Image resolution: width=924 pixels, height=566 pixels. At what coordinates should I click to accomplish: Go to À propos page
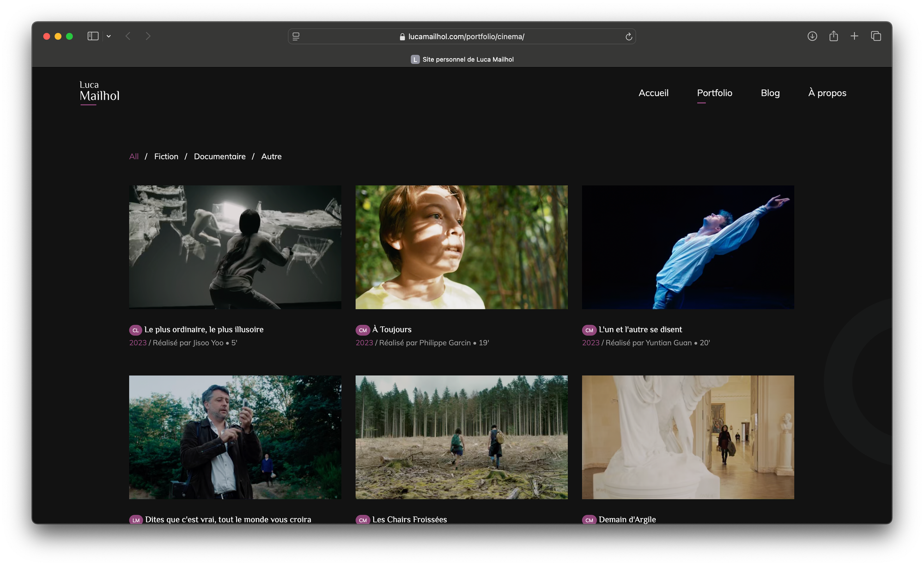[827, 93]
